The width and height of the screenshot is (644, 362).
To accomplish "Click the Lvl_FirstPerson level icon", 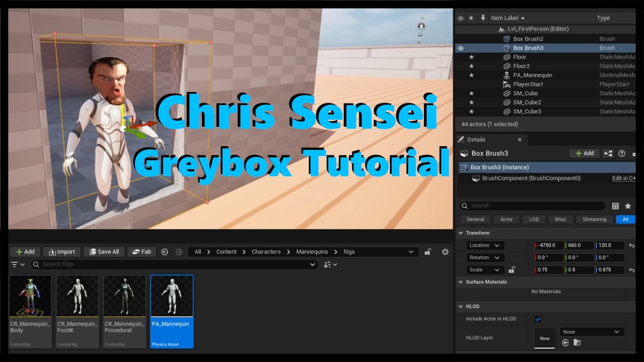I will 502,29.
